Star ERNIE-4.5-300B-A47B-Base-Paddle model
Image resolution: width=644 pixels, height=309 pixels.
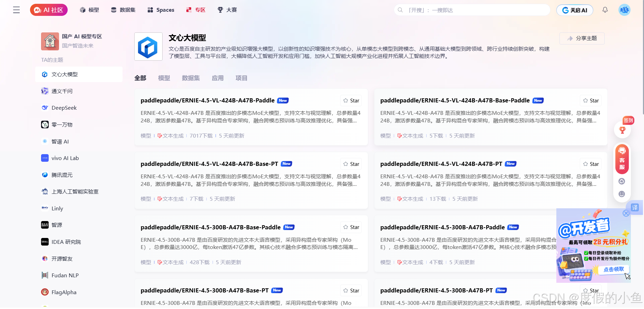point(351,227)
